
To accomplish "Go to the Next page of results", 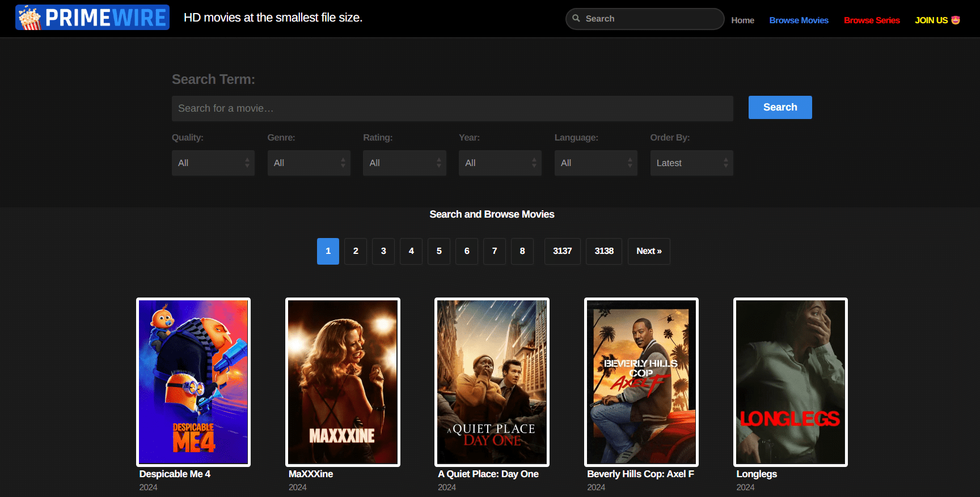I will 649,251.
